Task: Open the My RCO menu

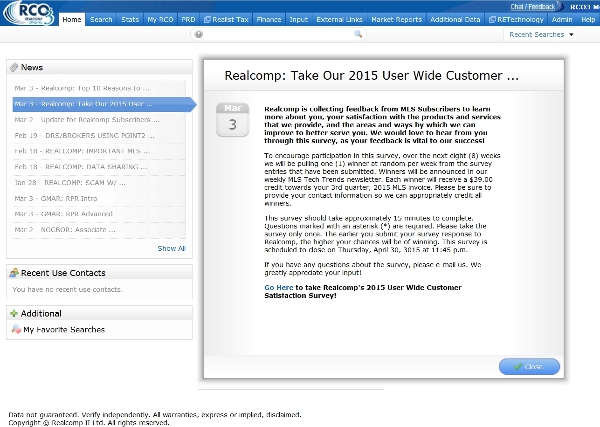Action: pyautogui.click(x=160, y=20)
